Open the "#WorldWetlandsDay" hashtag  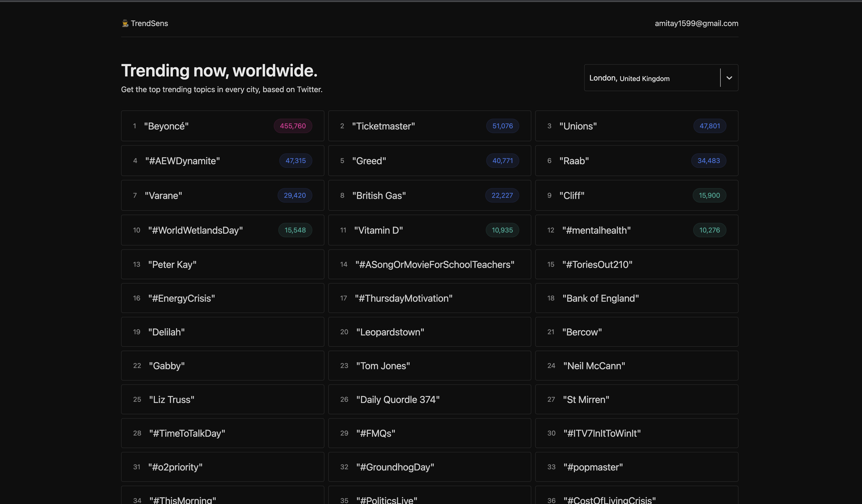(x=222, y=230)
